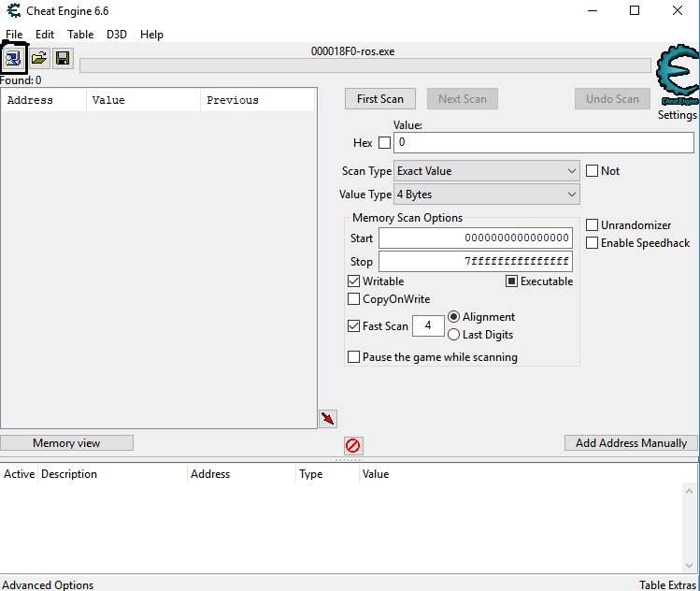Open Memory view

[x=66, y=443]
